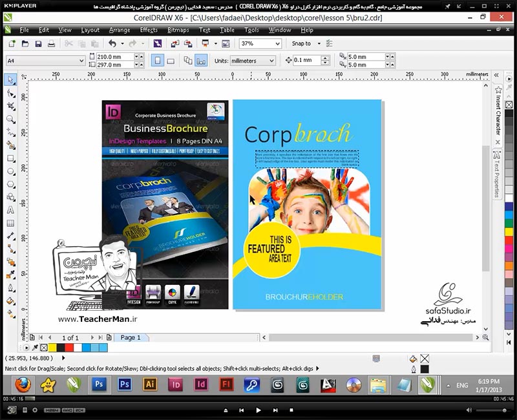Select the Outline Pen tool
This screenshot has height=420, width=517.
click(x=11, y=288)
